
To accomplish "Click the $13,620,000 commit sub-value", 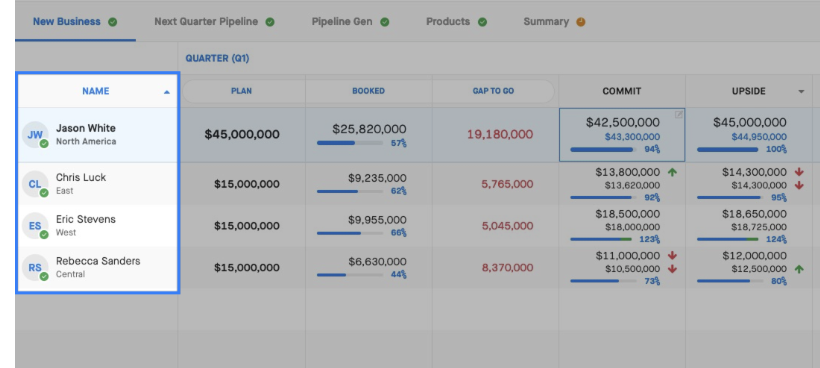I will [632, 185].
